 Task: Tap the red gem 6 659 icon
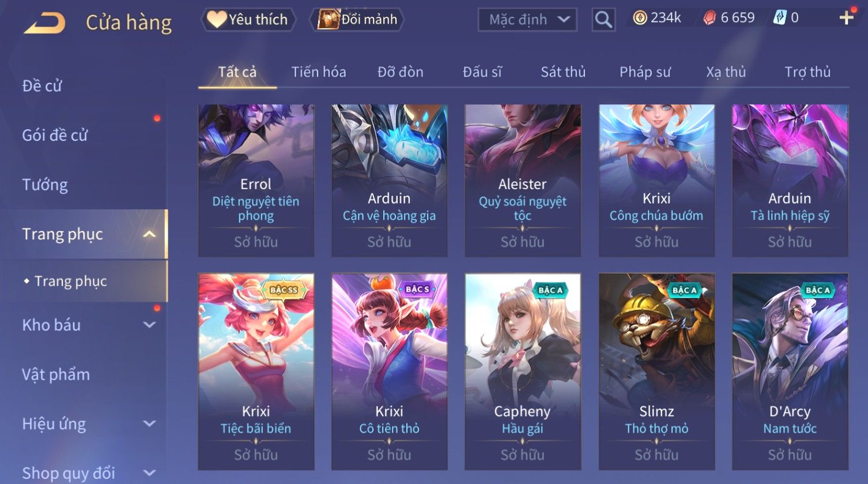[x=710, y=18]
